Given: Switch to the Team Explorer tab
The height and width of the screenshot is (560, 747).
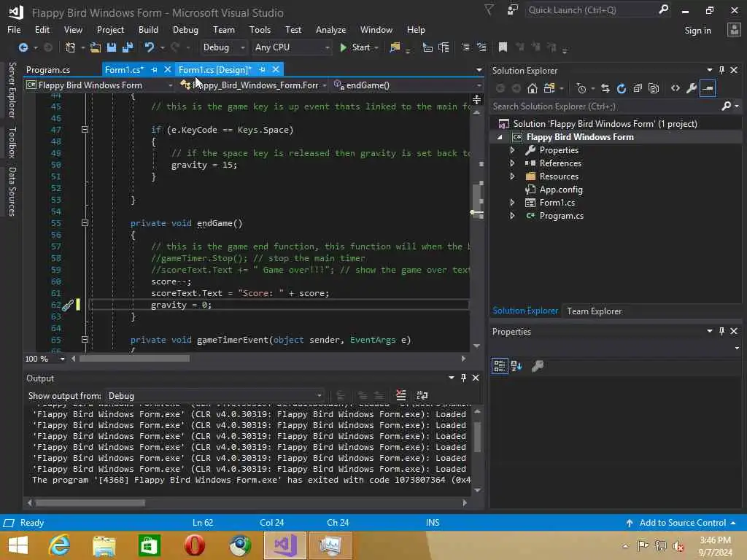Looking at the screenshot, I should [594, 311].
